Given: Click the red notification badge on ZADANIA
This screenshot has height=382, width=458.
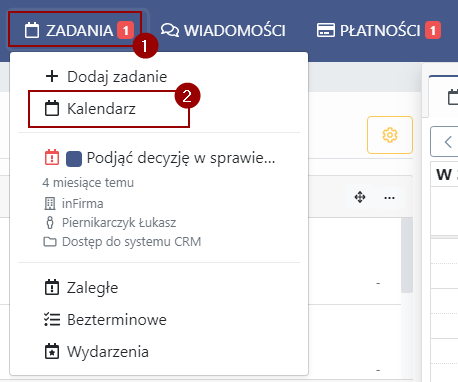Looking at the screenshot, I should (x=125, y=30).
